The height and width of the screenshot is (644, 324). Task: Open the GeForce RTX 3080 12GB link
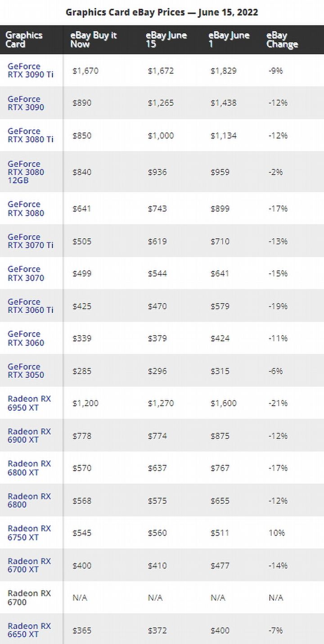pyautogui.click(x=26, y=172)
